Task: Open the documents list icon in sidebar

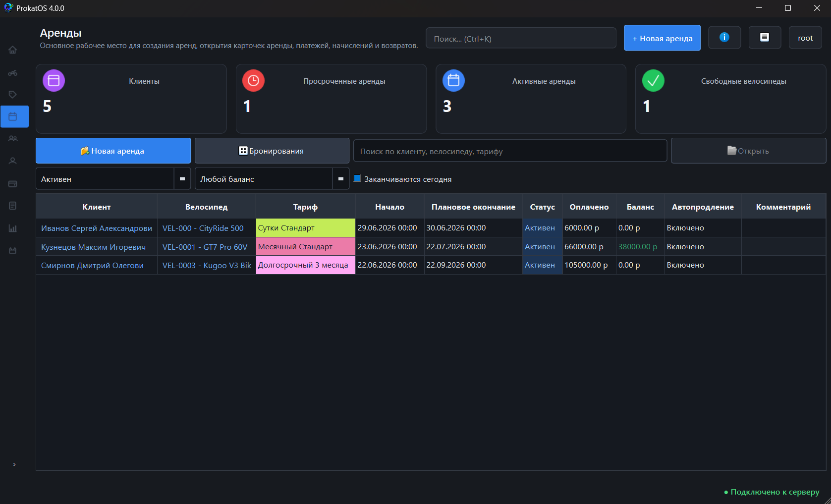Action: 13,206
